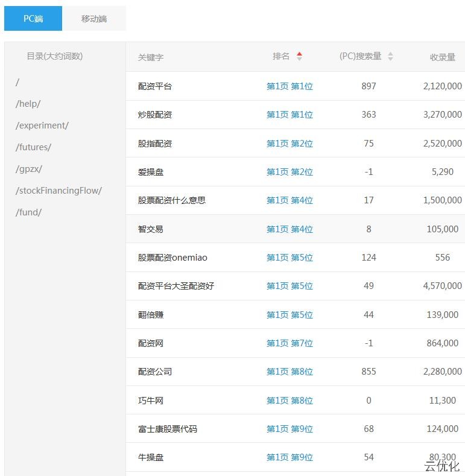Open the rank link for 爱操盘
The width and height of the screenshot is (465, 476).
point(289,172)
